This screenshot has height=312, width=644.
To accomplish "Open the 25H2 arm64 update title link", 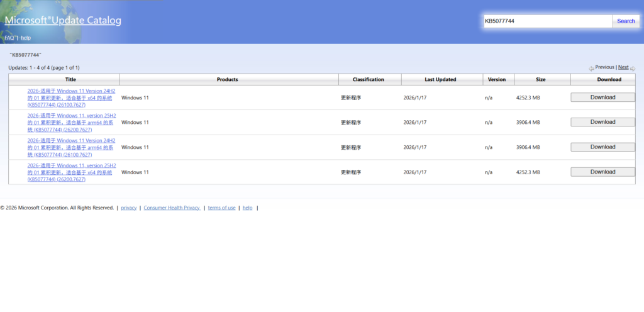I will click(72, 116).
